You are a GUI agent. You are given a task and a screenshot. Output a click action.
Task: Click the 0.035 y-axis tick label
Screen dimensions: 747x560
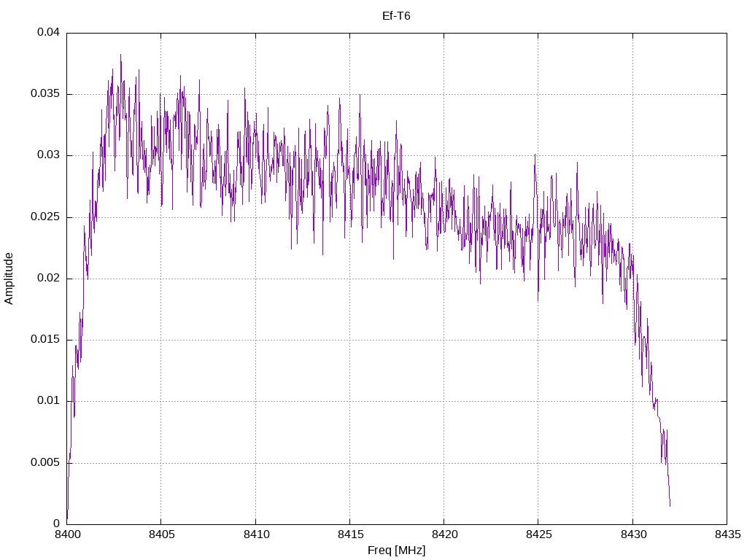tap(45, 94)
